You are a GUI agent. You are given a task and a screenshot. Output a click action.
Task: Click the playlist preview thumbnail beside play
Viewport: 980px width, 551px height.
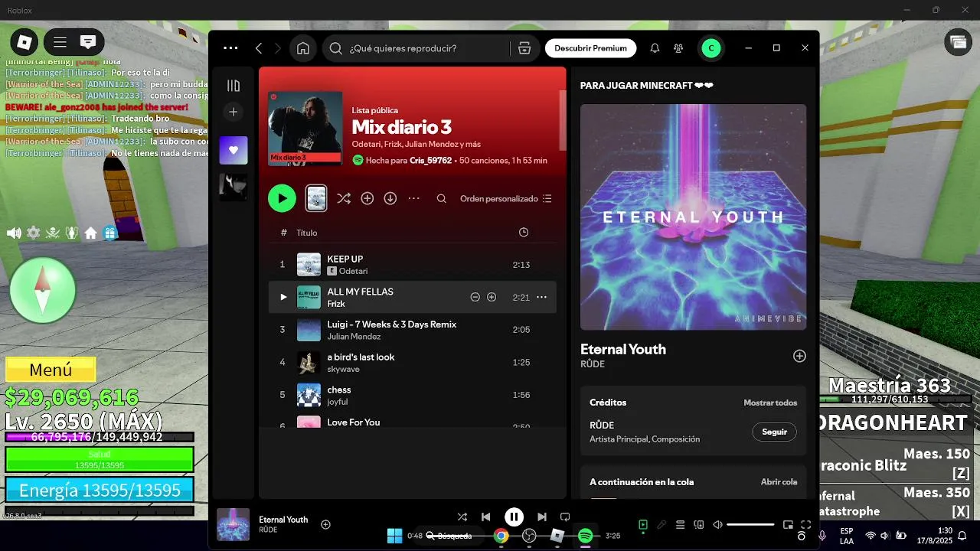point(316,199)
